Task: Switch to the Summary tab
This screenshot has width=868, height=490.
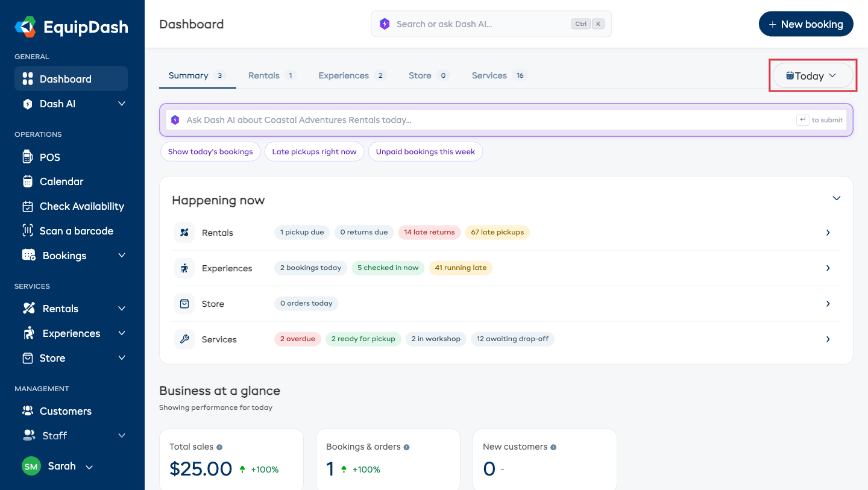Action: click(x=197, y=75)
